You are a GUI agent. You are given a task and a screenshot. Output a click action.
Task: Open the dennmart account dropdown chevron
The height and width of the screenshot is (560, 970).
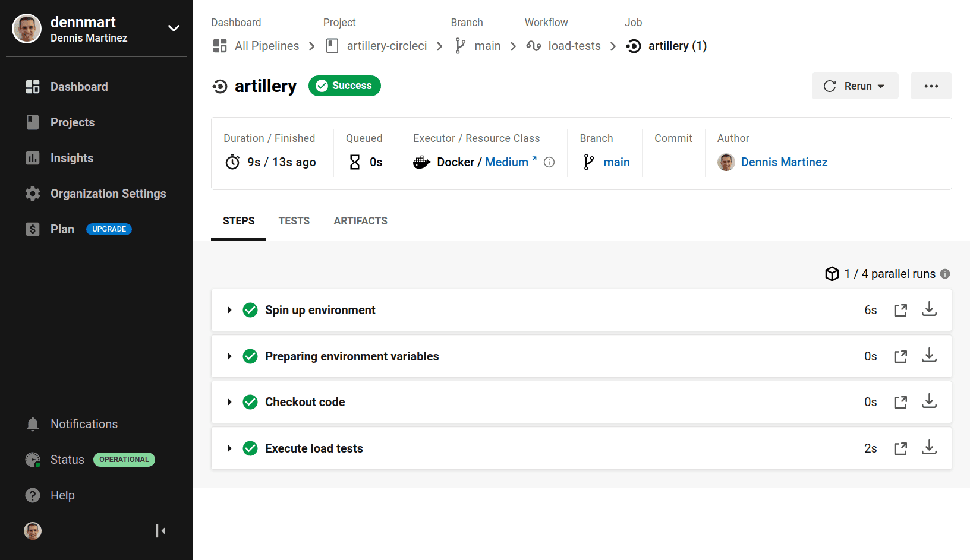pyautogui.click(x=173, y=28)
